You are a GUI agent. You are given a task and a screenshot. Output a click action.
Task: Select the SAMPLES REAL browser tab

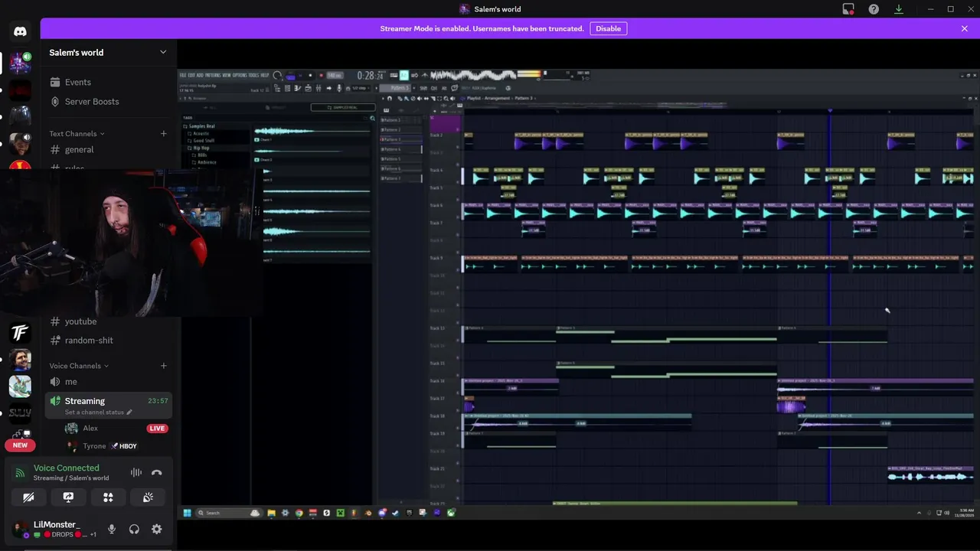343,108
